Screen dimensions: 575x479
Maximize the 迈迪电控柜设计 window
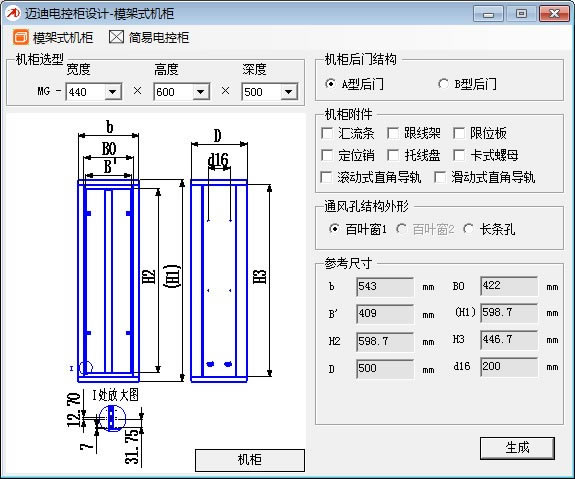(x=521, y=14)
